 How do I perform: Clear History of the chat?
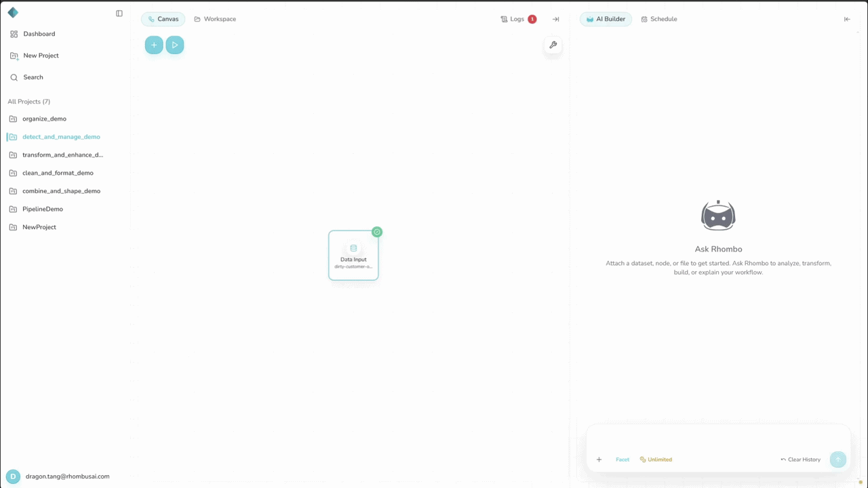click(x=800, y=460)
